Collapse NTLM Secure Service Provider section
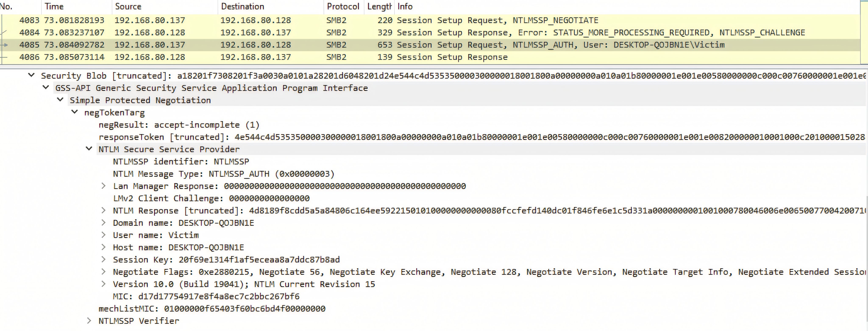The height and width of the screenshot is (331, 868). coord(89,149)
